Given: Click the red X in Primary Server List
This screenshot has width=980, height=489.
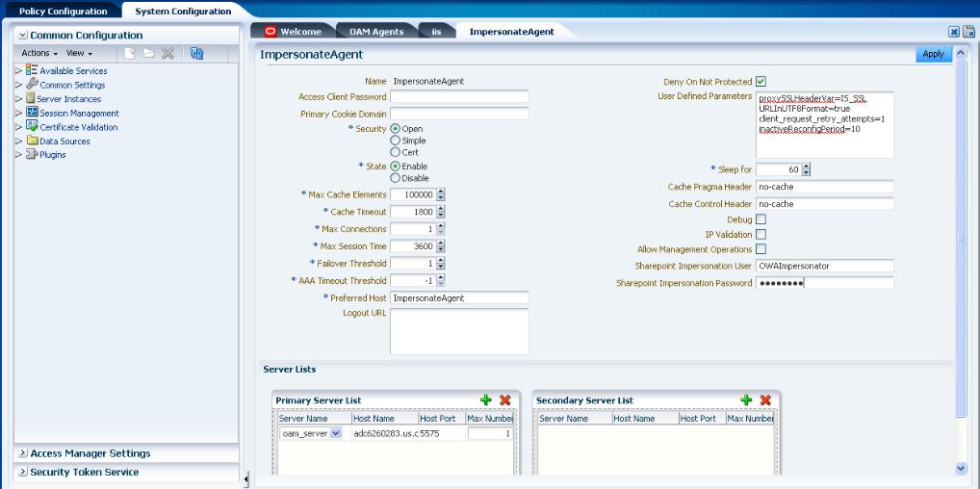Looking at the screenshot, I should click(505, 400).
